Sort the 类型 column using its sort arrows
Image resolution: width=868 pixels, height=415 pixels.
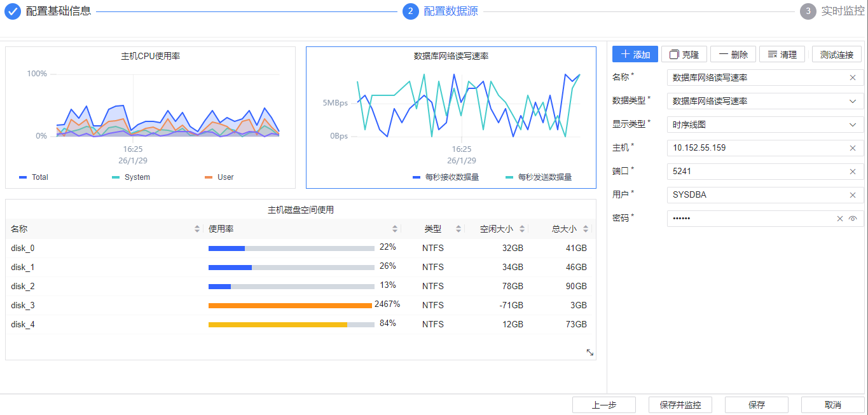(458, 229)
